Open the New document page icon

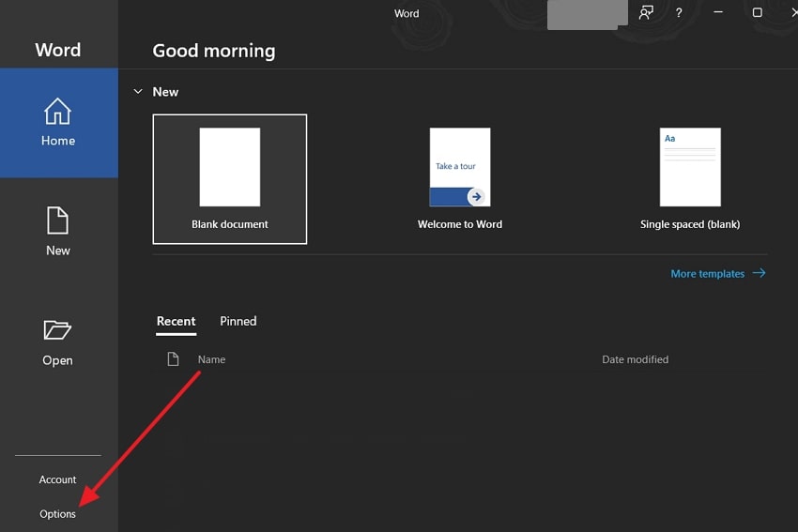[x=58, y=220]
